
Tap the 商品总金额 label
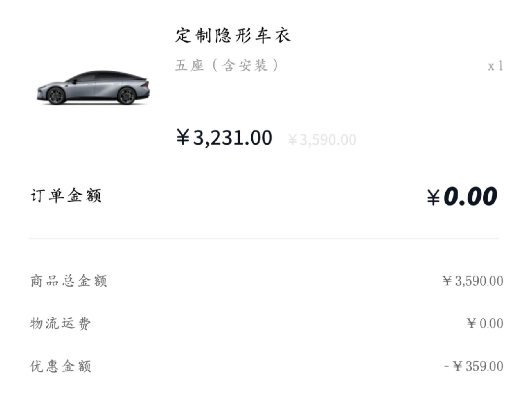coord(68,281)
